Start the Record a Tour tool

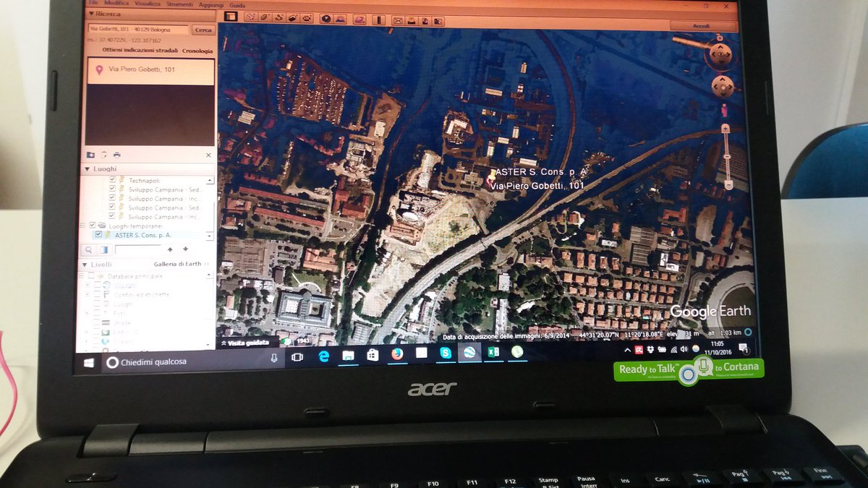pos(307,18)
